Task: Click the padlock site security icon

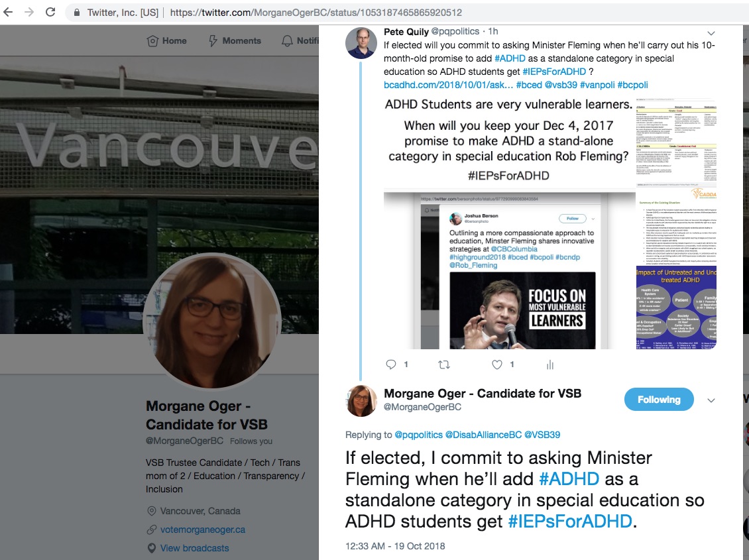Action: coord(76,13)
